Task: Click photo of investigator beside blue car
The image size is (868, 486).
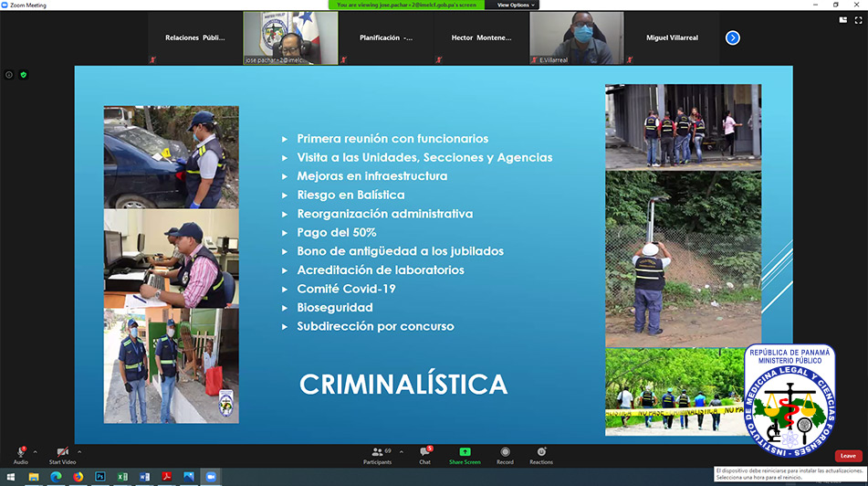Action: pyautogui.click(x=171, y=157)
